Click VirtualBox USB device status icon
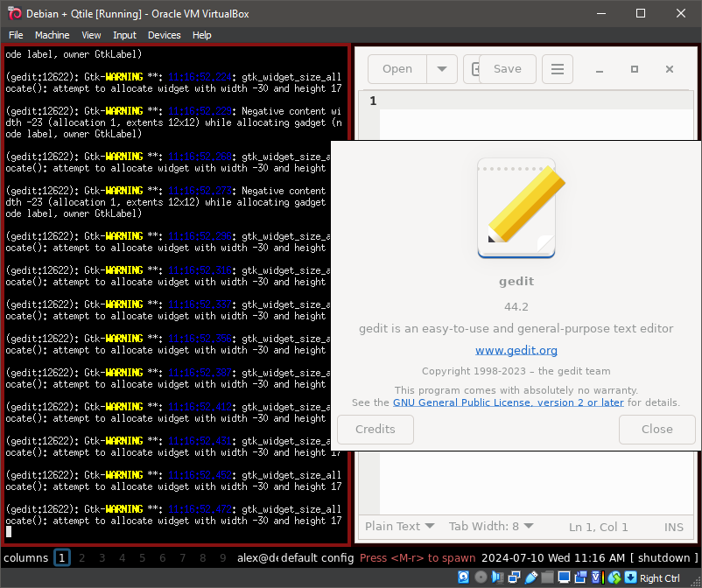 [x=531, y=577]
